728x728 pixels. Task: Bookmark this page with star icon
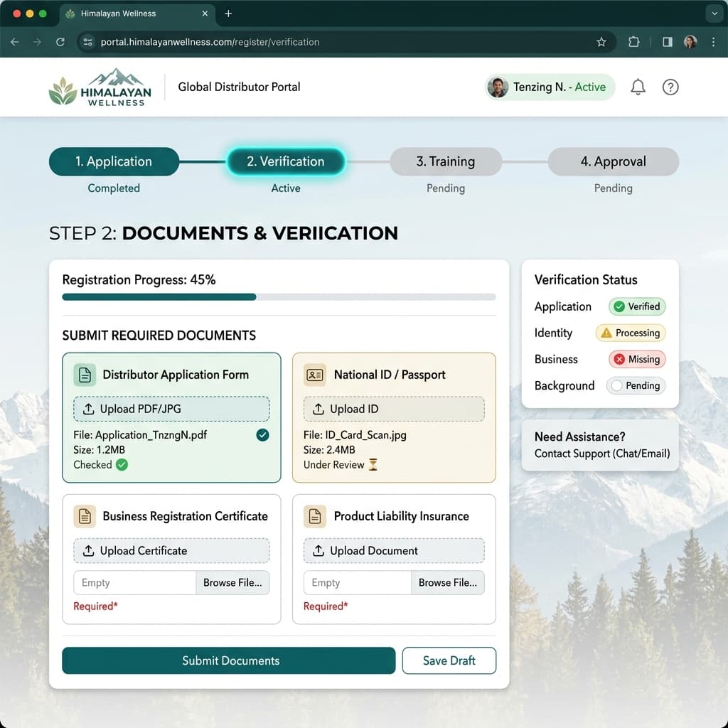[601, 42]
